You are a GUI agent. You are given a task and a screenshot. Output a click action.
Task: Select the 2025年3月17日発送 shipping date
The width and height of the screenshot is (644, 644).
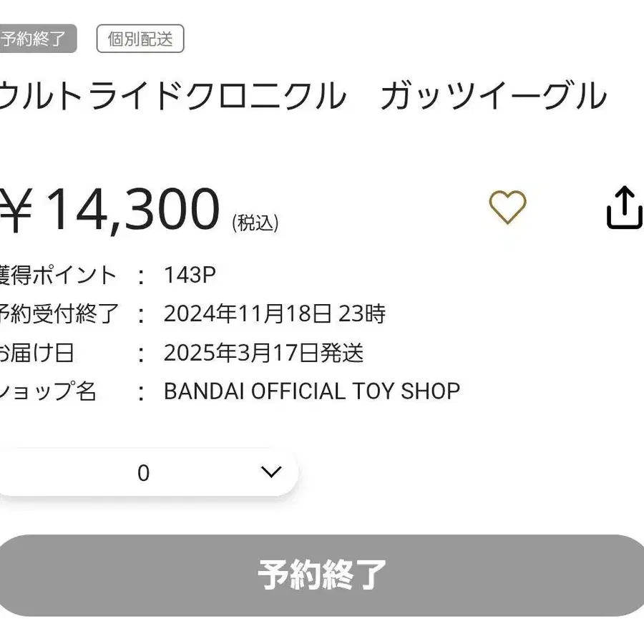point(263,353)
